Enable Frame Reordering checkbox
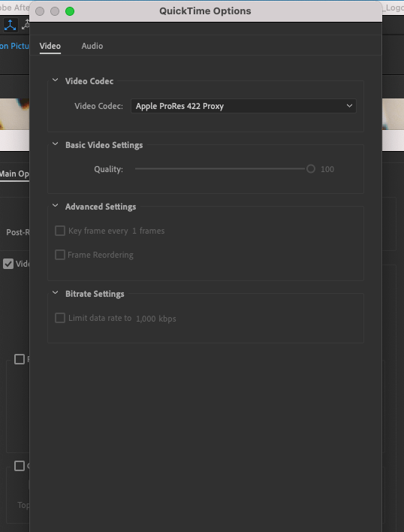 60,255
